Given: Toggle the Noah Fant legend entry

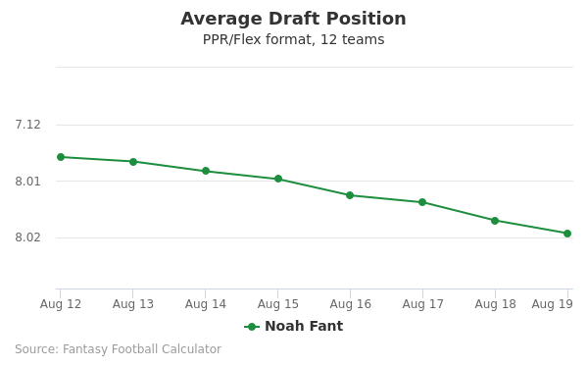Looking at the screenshot, I should pyautogui.click(x=294, y=326).
